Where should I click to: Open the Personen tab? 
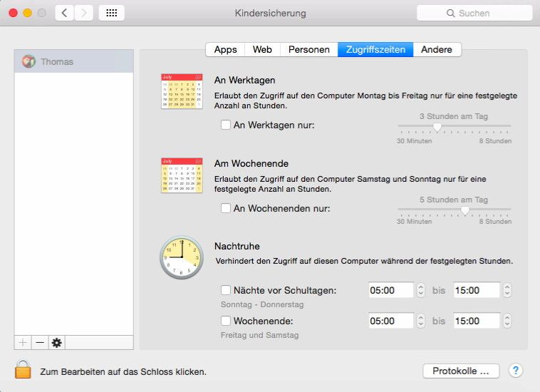pos(308,49)
